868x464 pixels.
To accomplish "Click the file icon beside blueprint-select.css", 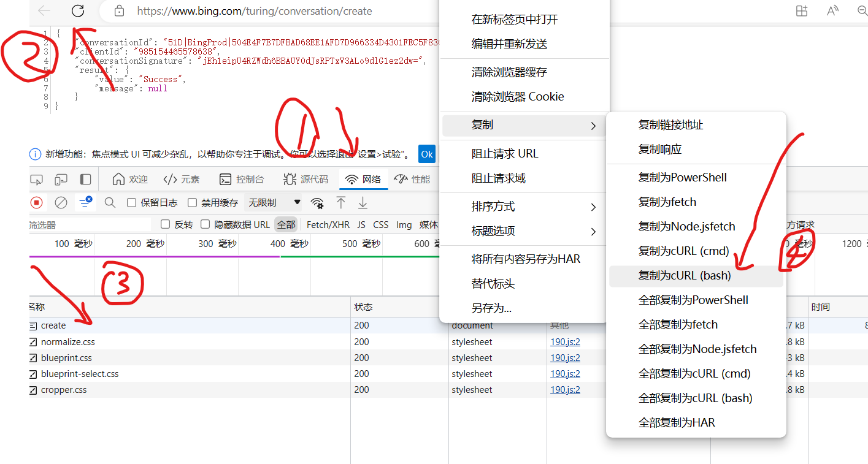I will (x=33, y=374).
